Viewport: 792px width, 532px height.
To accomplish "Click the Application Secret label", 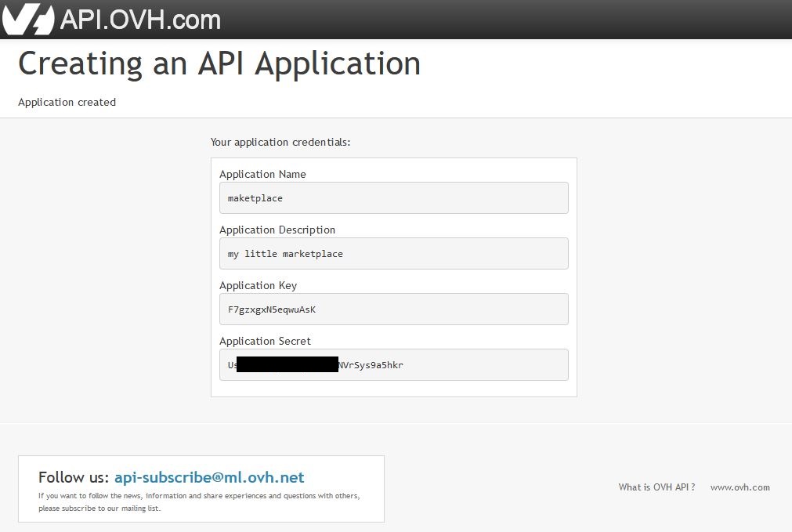I will pos(265,341).
